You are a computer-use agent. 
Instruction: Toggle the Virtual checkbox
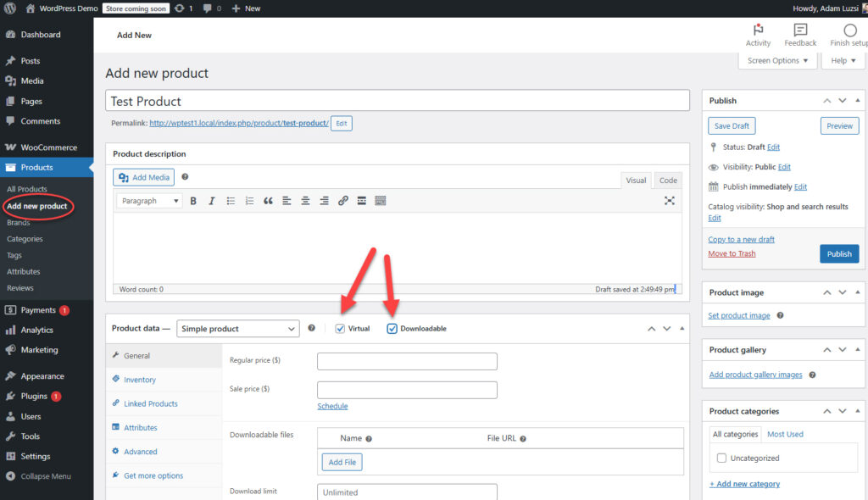coord(340,328)
